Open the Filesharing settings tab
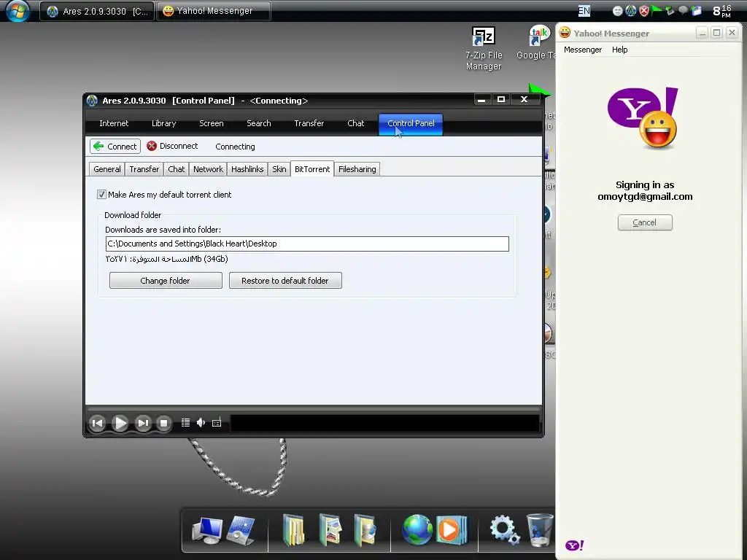 357,169
